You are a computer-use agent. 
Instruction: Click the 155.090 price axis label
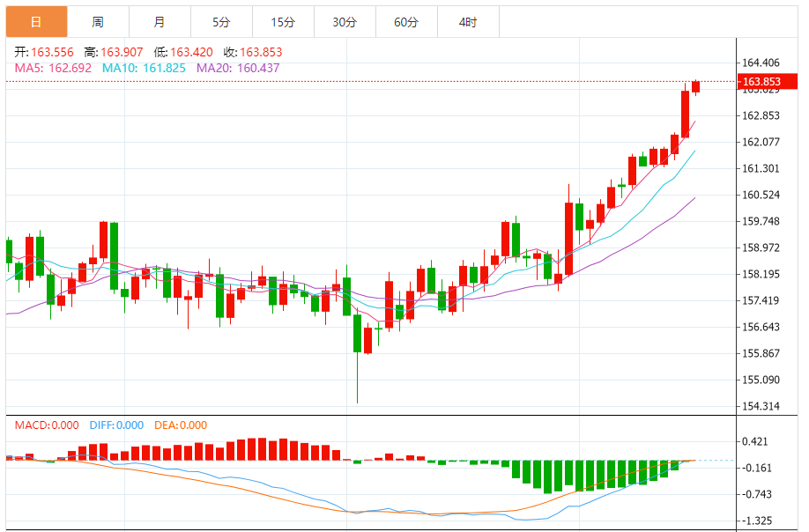tap(761, 380)
